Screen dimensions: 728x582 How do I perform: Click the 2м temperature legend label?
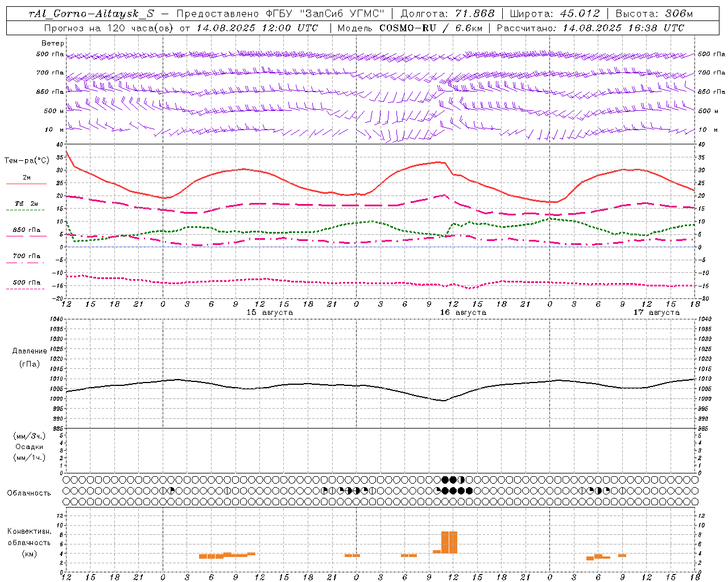click(x=27, y=177)
